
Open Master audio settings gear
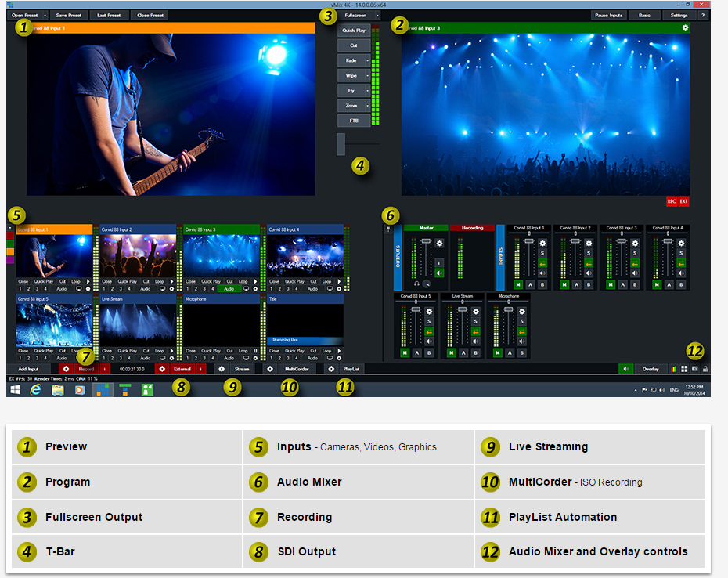click(439, 243)
